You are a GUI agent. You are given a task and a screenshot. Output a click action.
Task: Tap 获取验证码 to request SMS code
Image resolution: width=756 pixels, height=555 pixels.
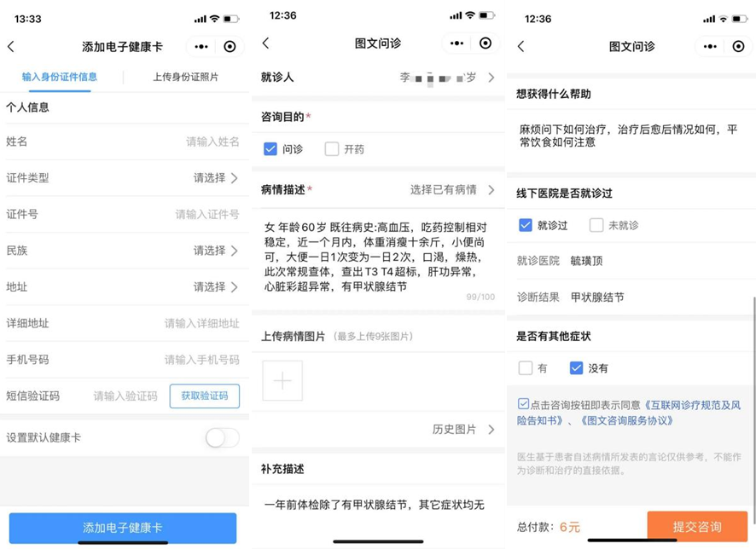[203, 396]
